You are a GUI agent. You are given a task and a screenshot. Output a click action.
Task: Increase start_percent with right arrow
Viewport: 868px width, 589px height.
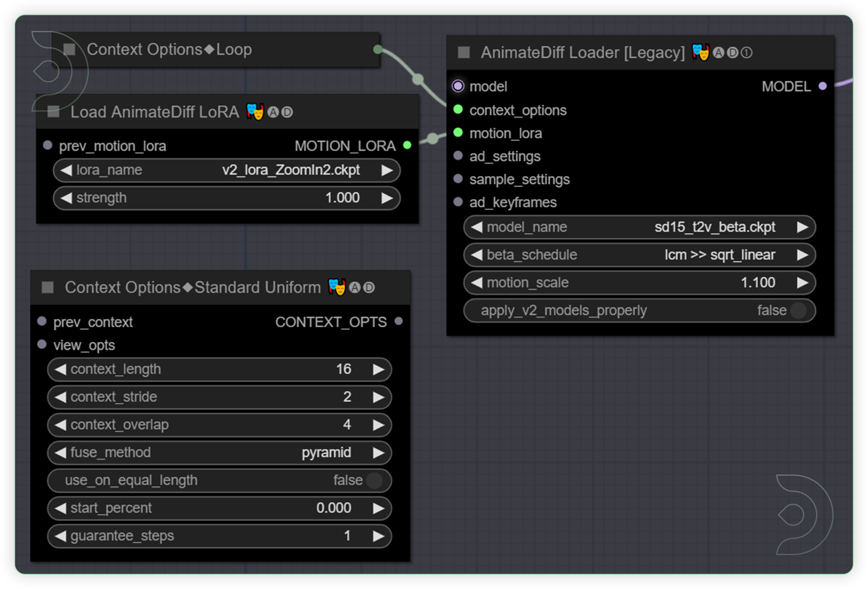click(379, 508)
